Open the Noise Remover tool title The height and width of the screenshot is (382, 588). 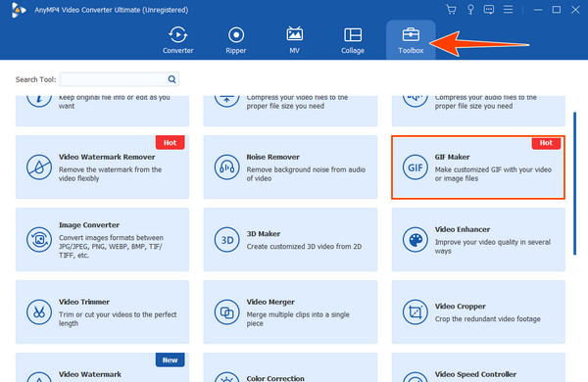pos(272,157)
